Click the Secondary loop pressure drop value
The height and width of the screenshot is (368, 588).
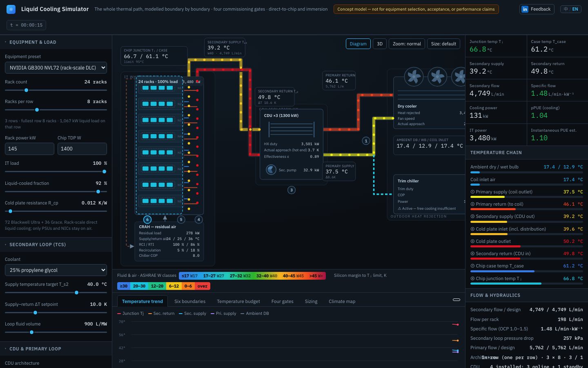pyautogui.click(x=573, y=338)
